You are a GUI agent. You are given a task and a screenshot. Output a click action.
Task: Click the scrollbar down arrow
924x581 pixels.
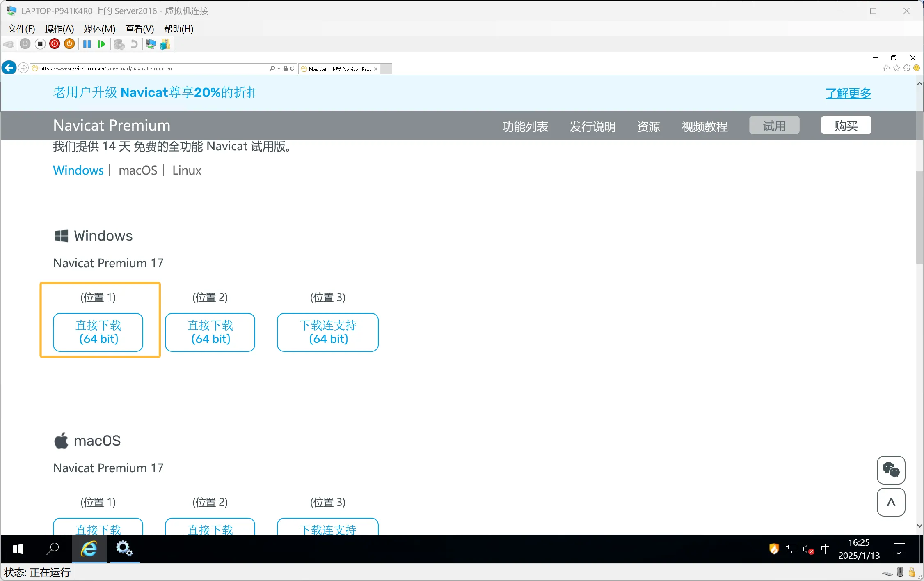tap(919, 526)
